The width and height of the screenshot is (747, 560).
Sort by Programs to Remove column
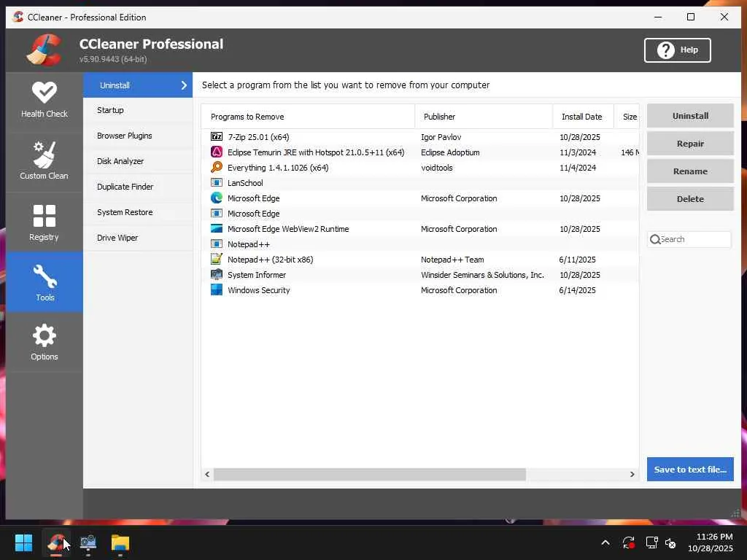click(x=308, y=117)
